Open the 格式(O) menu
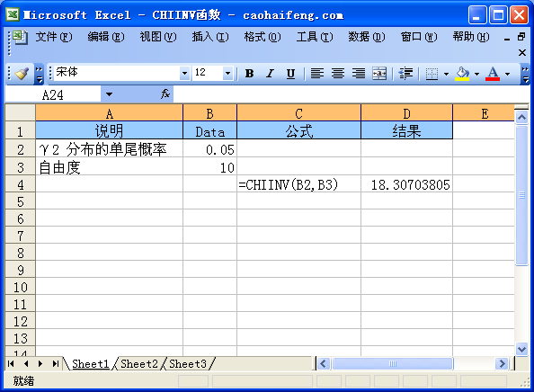The height and width of the screenshot is (392, 534). 263,37
